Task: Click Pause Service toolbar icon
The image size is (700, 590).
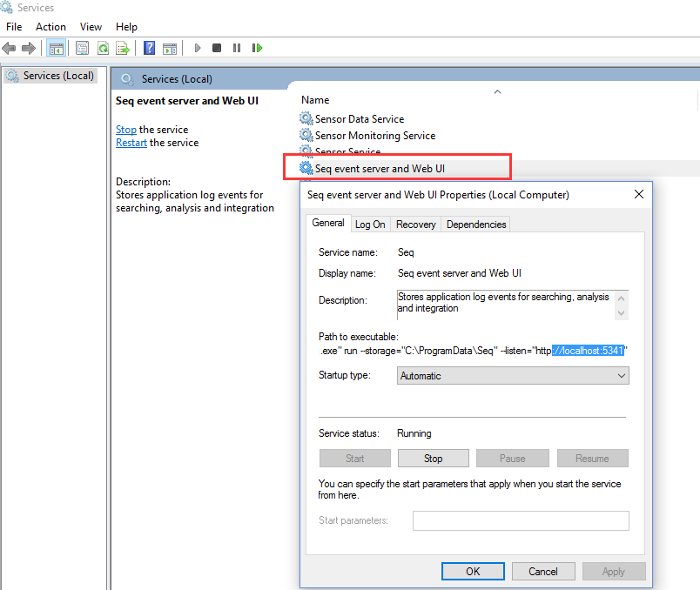Action: coord(237,48)
